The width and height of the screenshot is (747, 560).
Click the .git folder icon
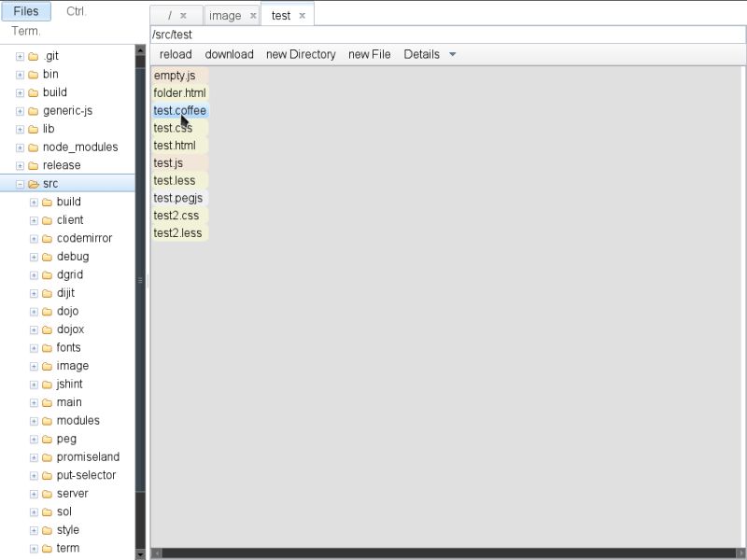(x=32, y=55)
